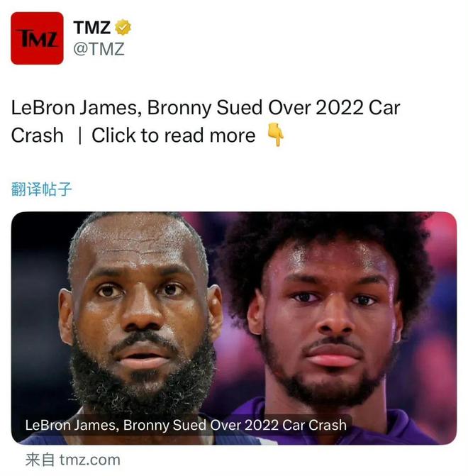The width and height of the screenshot is (468, 476).
Task: Click the vertical bar separator in the post text
Action: 79,135
